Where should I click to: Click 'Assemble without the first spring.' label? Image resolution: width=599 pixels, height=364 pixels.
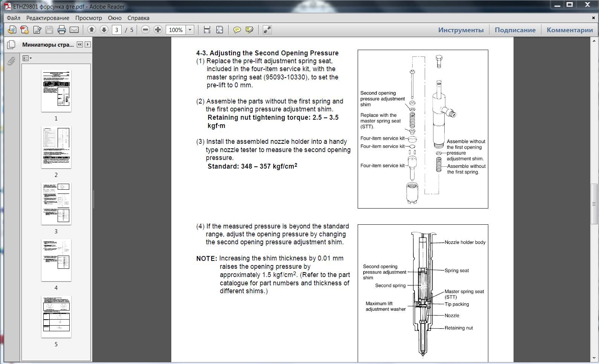point(466,169)
